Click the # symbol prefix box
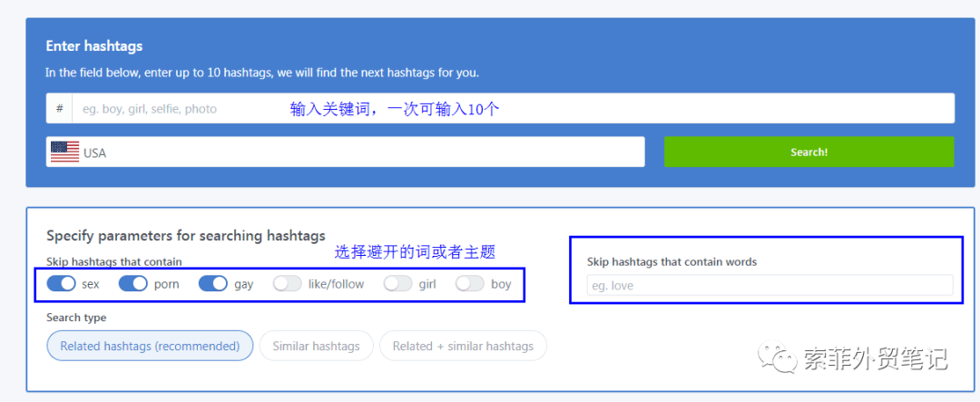 tap(59, 108)
